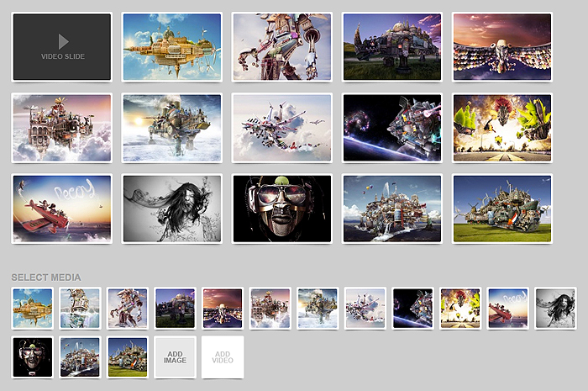Open large slide of face wearing sunglasses

point(282,209)
